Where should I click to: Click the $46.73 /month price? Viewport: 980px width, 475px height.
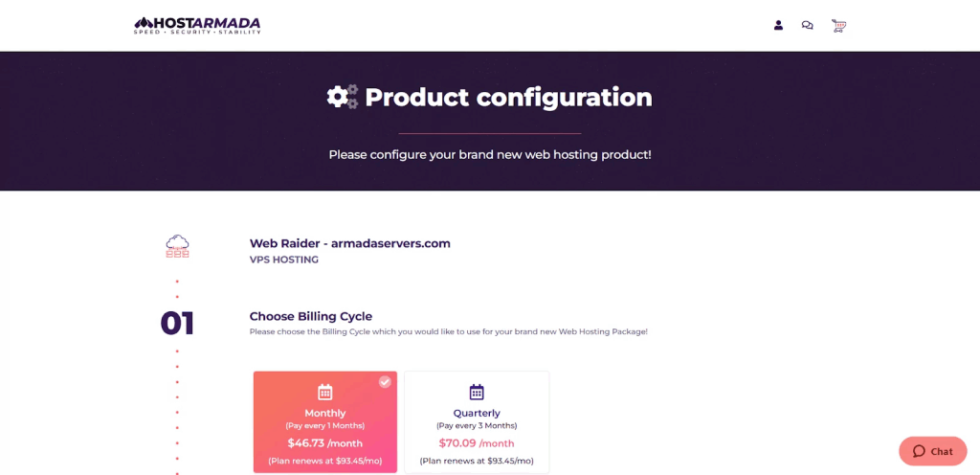pyautogui.click(x=324, y=442)
